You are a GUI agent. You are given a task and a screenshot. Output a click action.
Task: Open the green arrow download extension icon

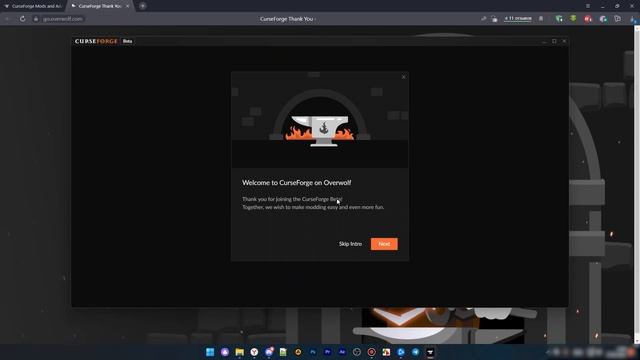[x=573, y=18]
